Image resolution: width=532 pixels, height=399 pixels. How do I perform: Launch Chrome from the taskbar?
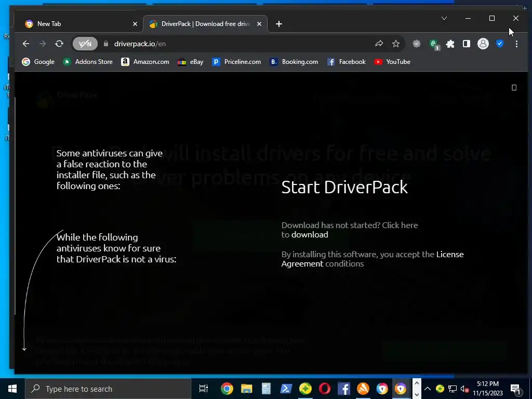pyautogui.click(x=227, y=389)
